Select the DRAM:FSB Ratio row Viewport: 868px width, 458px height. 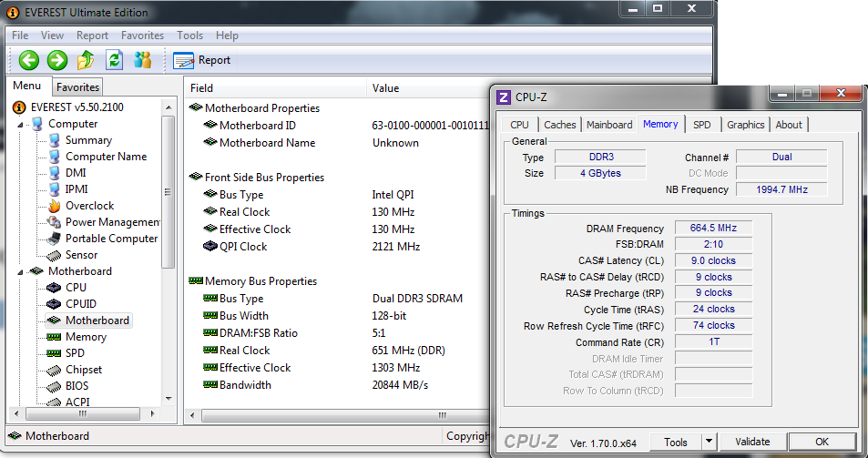point(338,333)
